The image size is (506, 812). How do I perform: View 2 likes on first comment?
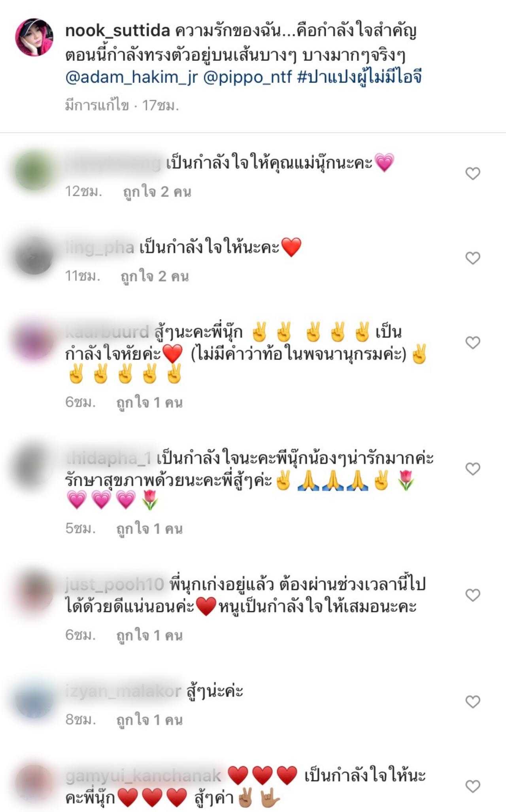click(x=157, y=192)
